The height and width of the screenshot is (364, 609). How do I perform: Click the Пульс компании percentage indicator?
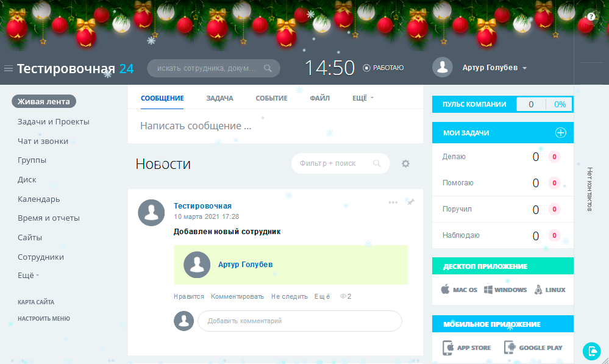[561, 104]
